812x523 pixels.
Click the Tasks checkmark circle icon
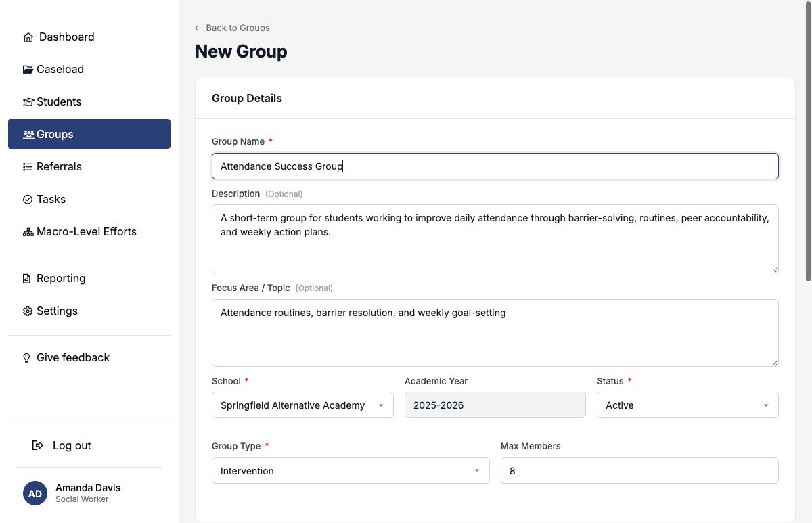coord(28,200)
